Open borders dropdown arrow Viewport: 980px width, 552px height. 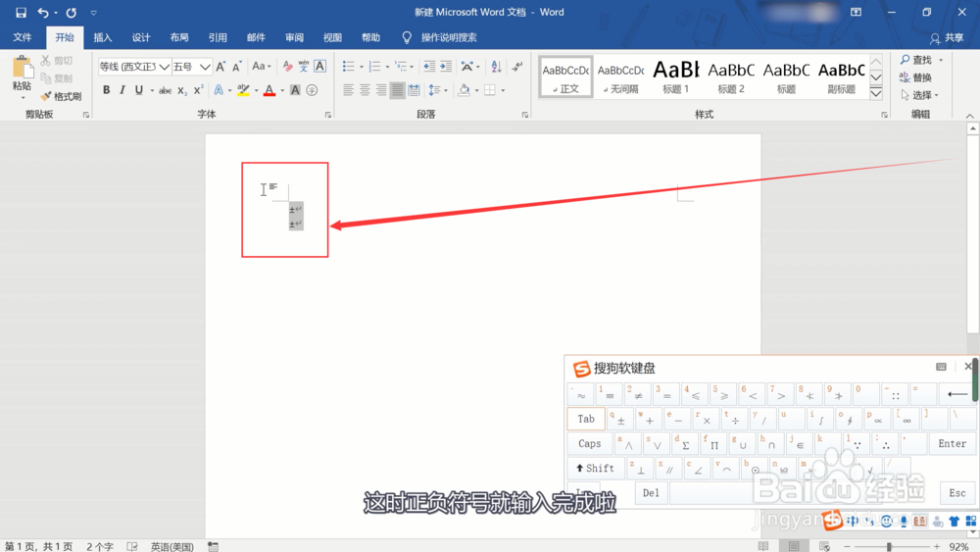[x=503, y=90]
